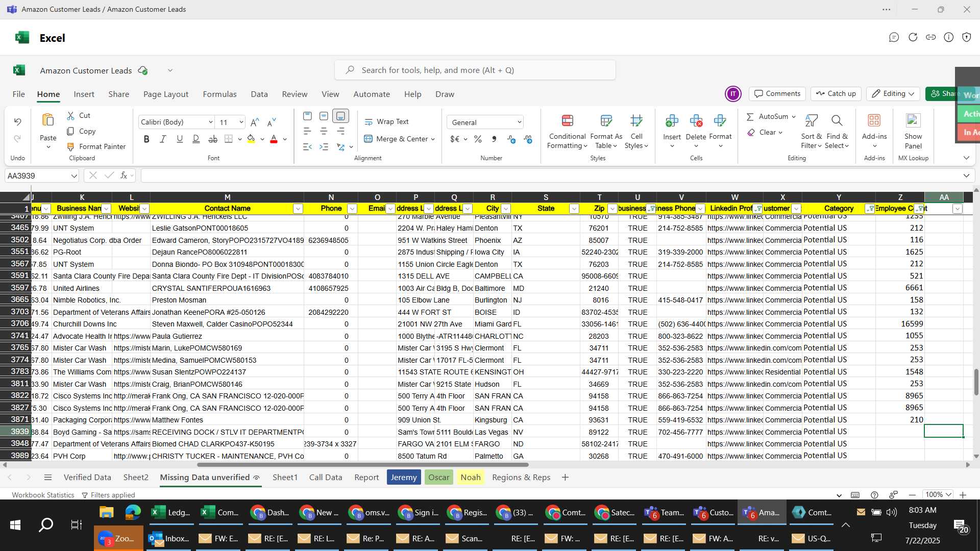Increase font size icon
Image resolution: width=980 pixels, height=551 pixels.
click(x=255, y=122)
